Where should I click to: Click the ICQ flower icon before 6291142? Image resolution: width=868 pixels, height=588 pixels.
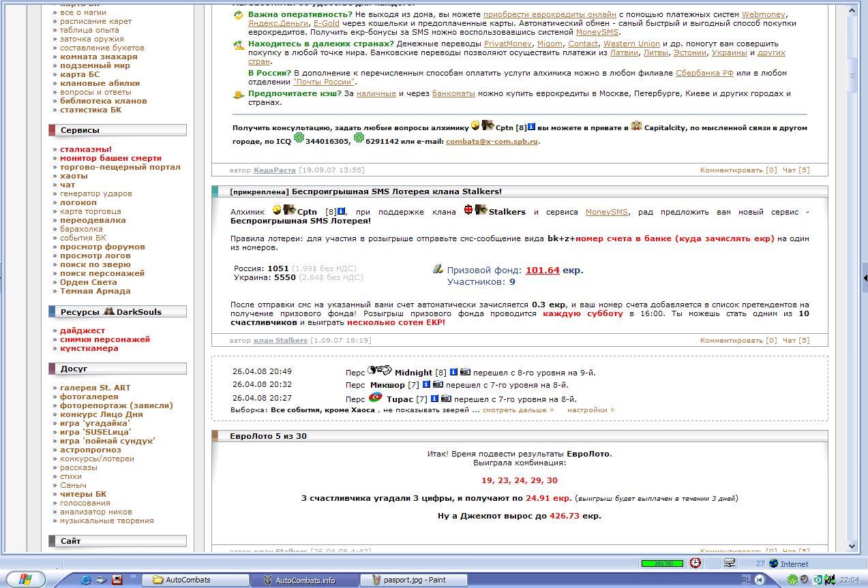coord(359,138)
